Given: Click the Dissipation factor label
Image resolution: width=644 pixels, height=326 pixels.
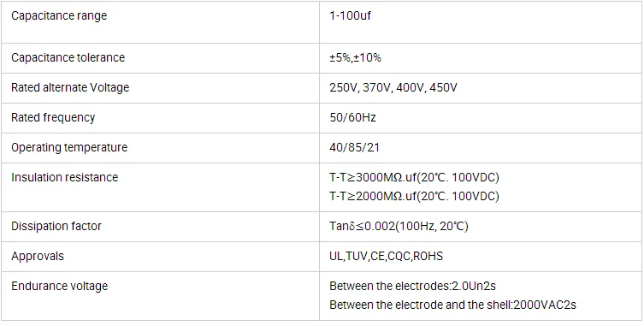Looking at the screenshot, I should (x=56, y=226).
